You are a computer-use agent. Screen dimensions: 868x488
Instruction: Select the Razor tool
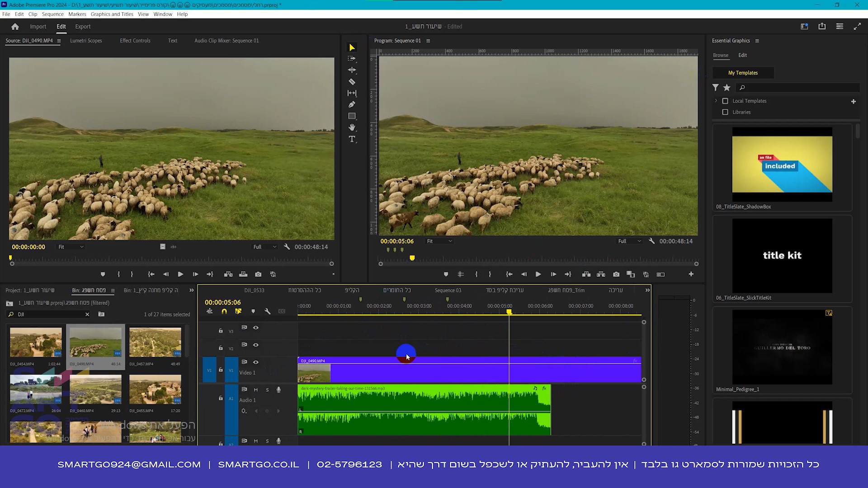click(352, 82)
